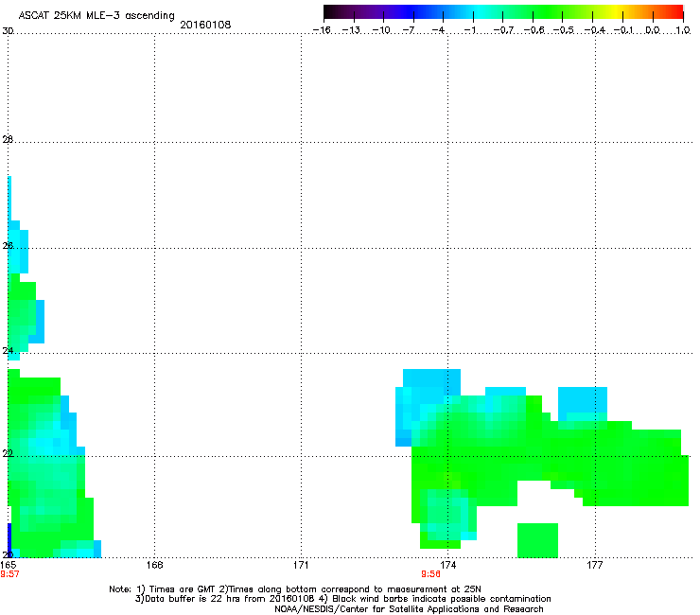Click latitude label 26
Viewport: 700px width, 615px height.
coord(8,245)
